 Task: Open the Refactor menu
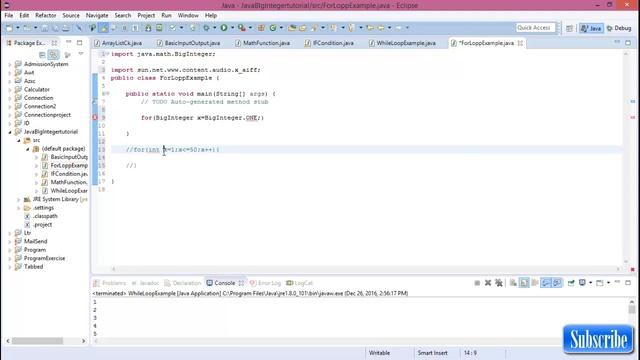click(x=45, y=16)
